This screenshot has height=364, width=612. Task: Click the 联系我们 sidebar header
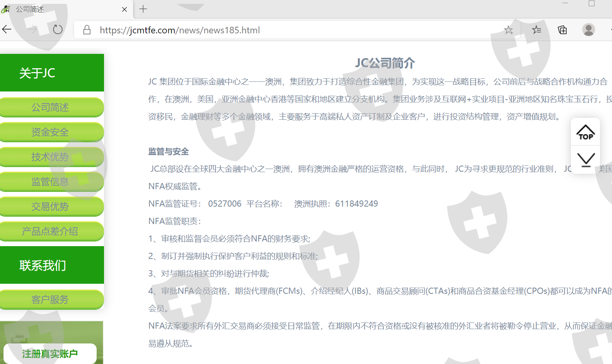[52, 265]
